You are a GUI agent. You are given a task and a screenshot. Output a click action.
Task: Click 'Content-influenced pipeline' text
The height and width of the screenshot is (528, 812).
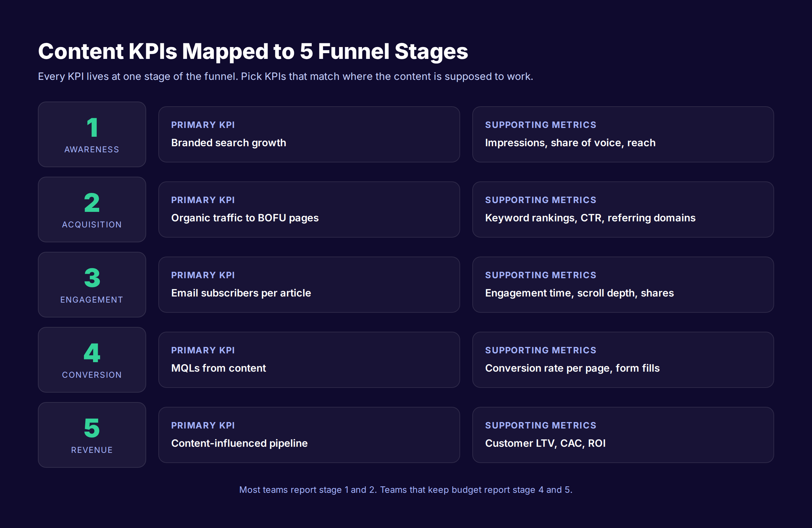[239, 443]
